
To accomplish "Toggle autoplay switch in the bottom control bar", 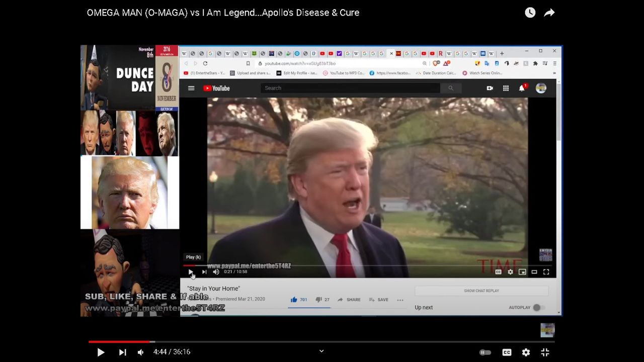I will (x=485, y=352).
